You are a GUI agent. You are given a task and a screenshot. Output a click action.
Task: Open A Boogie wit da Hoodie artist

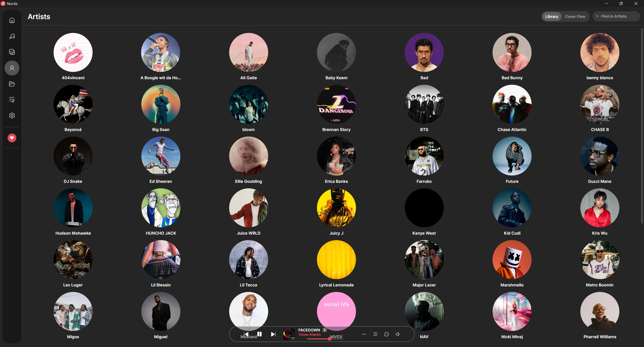161,52
